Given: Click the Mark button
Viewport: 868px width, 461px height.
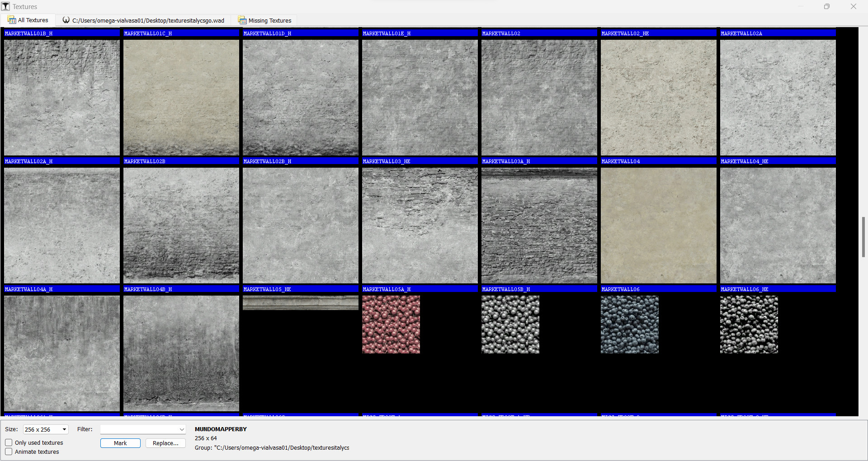Looking at the screenshot, I should click(x=120, y=443).
